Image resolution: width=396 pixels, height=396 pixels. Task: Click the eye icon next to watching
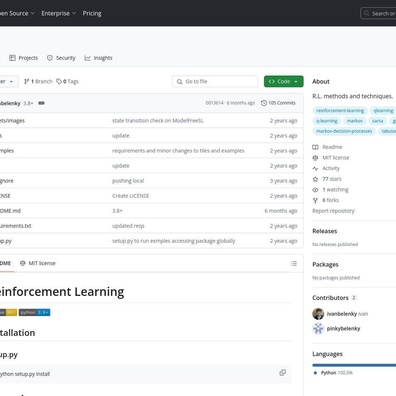click(315, 190)
